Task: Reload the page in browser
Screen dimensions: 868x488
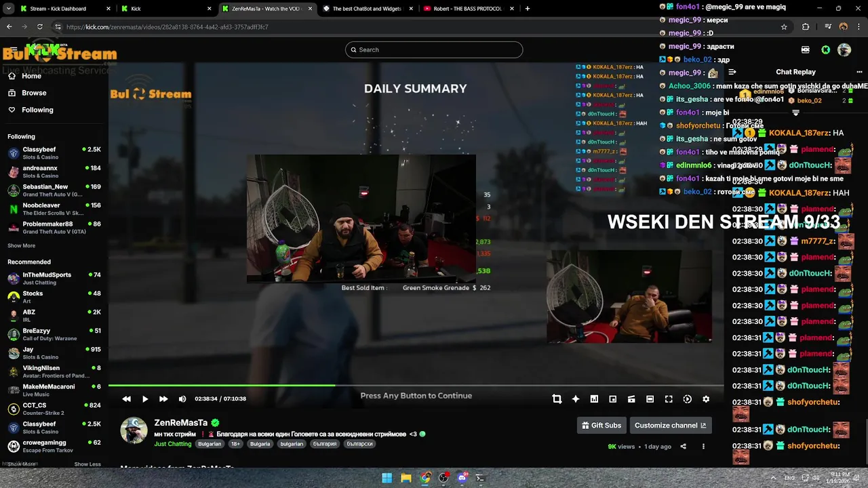Action: [40, 26]
